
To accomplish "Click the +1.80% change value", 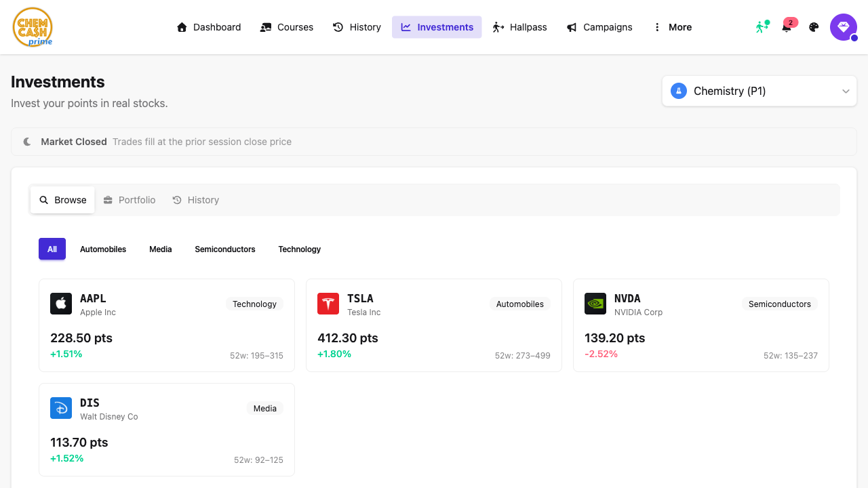I will (334, 354).
